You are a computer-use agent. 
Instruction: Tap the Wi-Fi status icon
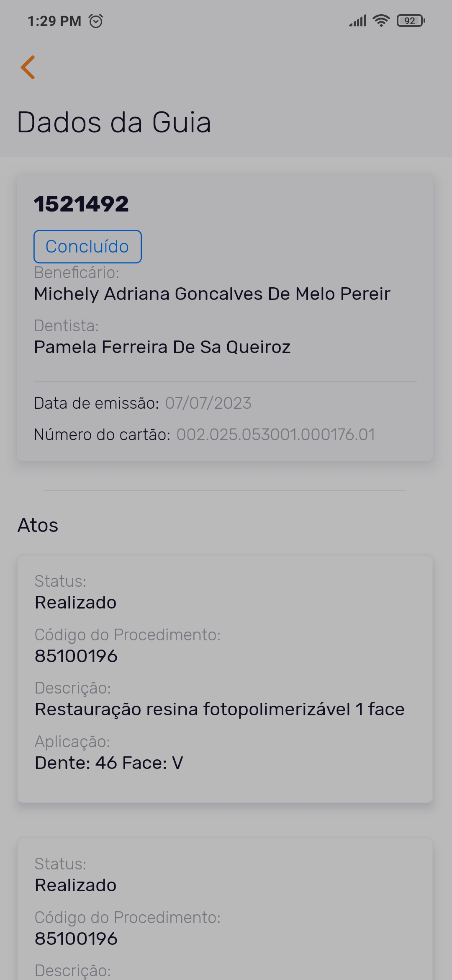[x=381, y=21]
